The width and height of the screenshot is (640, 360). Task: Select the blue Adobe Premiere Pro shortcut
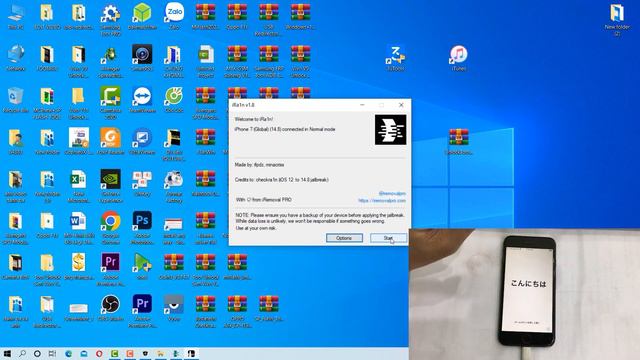pyautogui.click(x=142, y=311)
